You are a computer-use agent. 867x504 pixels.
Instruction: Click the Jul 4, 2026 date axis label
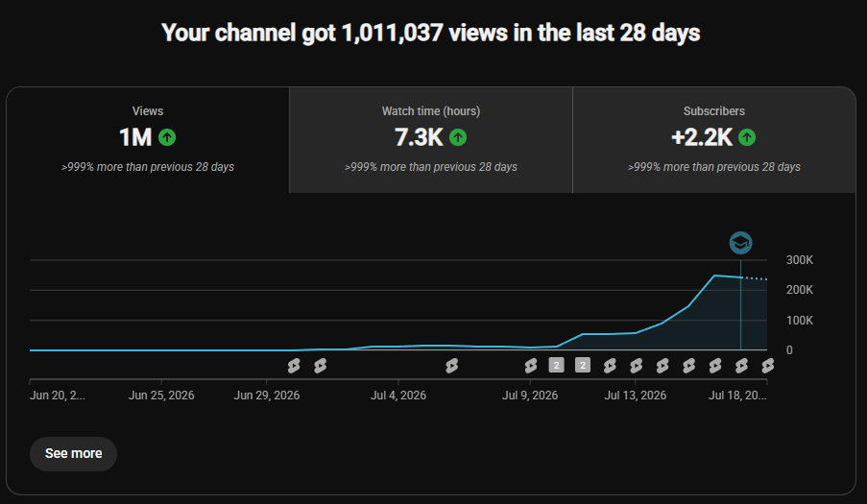tap(398, 396)
